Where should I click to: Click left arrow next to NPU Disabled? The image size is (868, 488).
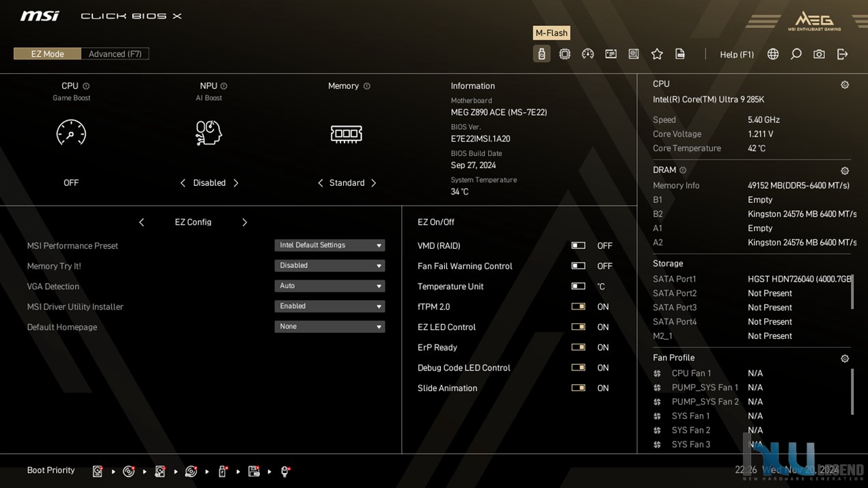click(182, 183)
